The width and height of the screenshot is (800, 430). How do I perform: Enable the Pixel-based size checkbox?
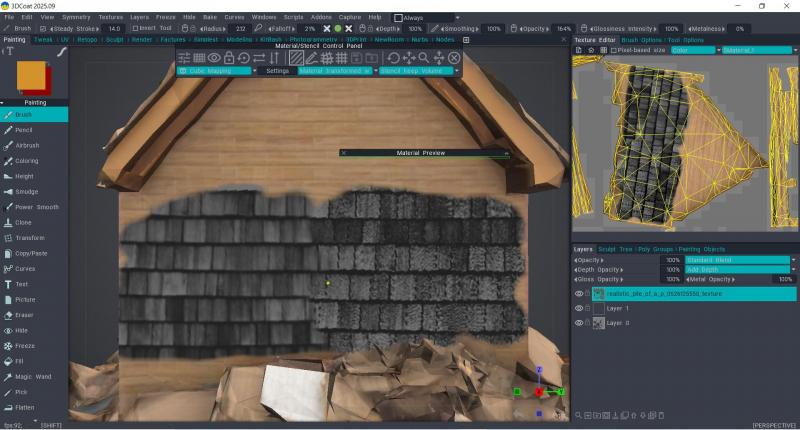(x=616, y=49)
